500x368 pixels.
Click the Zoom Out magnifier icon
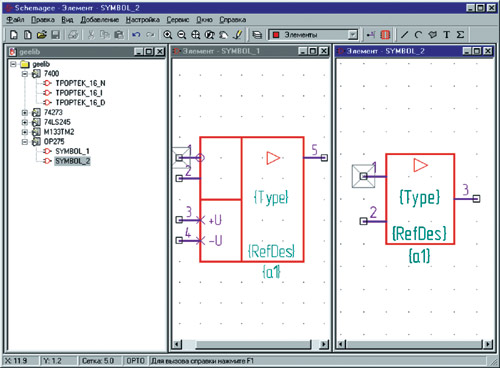click(182, 35)
